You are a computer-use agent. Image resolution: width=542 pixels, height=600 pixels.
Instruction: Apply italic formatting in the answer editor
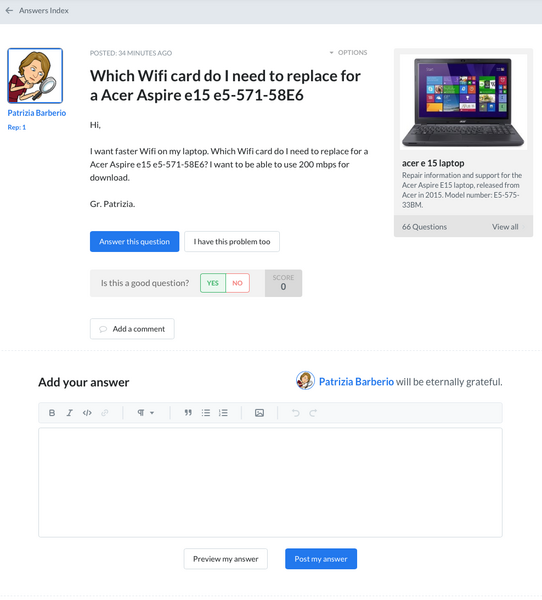coord(69,412)
